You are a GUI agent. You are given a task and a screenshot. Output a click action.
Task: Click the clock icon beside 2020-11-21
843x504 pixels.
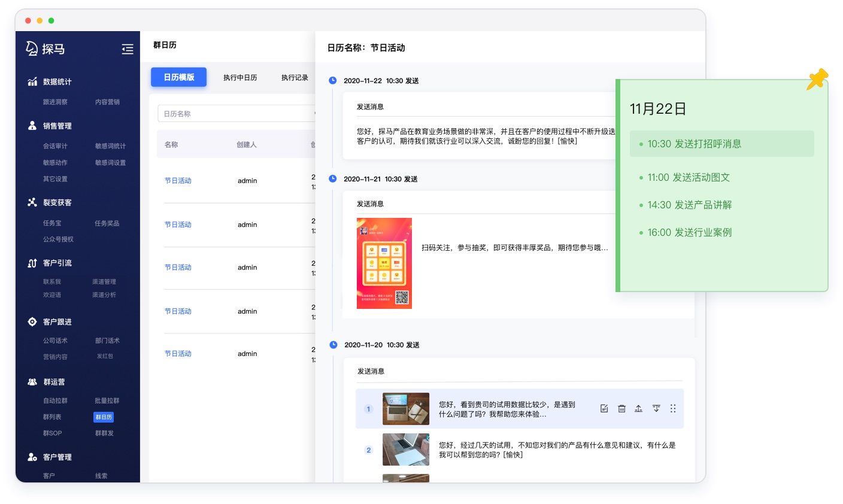click(x=333, y=178)
